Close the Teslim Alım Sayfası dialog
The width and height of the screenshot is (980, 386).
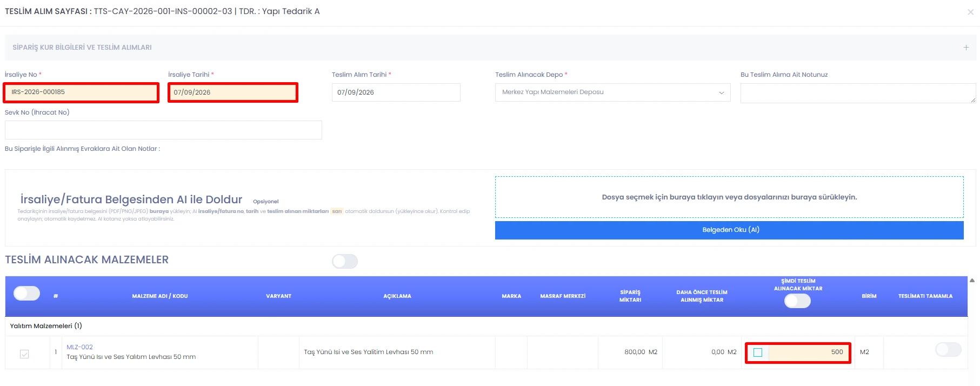point(970,12)
